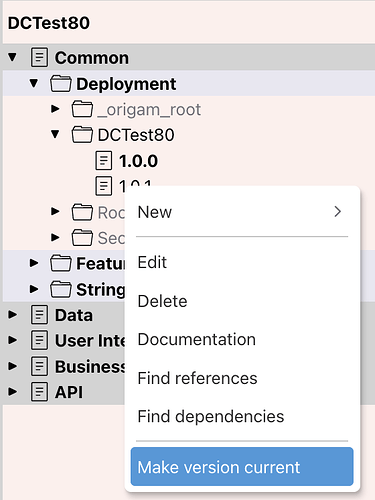375x500 pixels.
Task: Expand the _origam_root folder arrow
Action: [x=55, y=109]
